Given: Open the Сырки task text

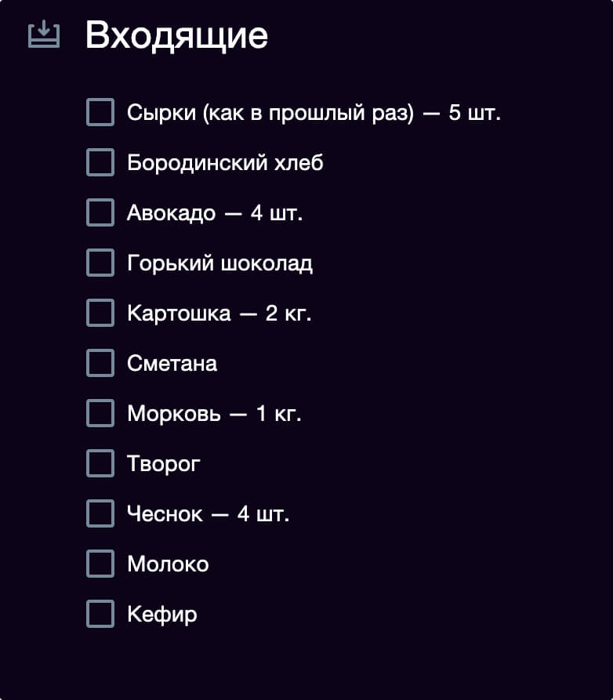Looking at the screenshot, I should pos(314,113).
